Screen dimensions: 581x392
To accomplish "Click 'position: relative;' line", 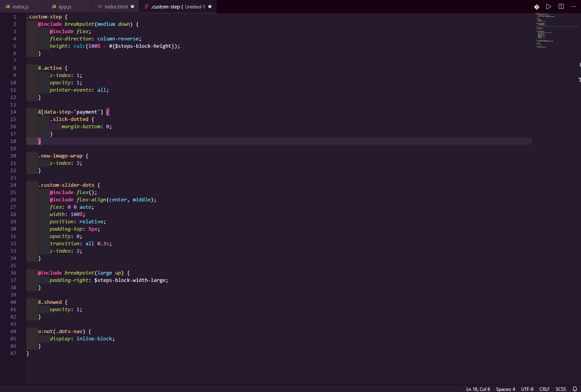I will [78, 221].
